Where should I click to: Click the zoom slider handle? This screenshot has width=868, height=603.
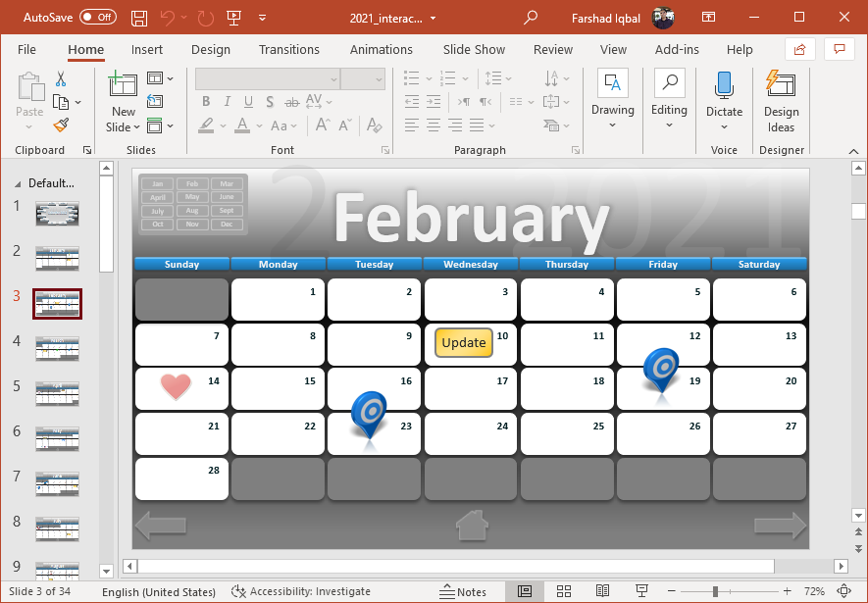715,591
